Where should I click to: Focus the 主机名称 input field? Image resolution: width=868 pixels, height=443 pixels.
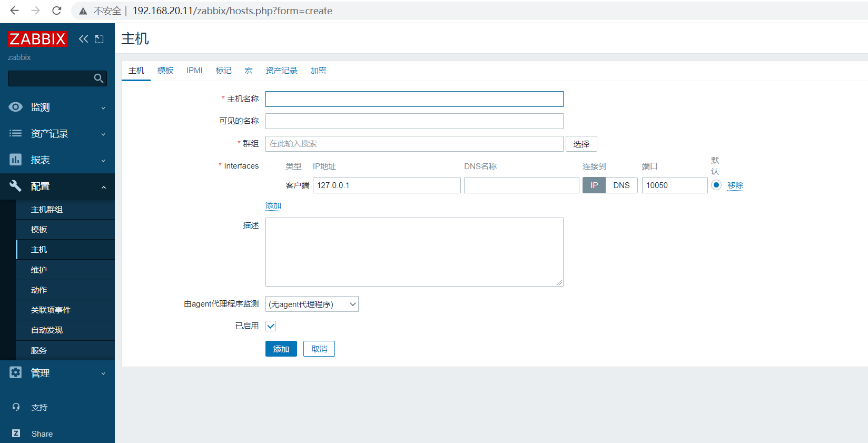(x=415, y=99)
